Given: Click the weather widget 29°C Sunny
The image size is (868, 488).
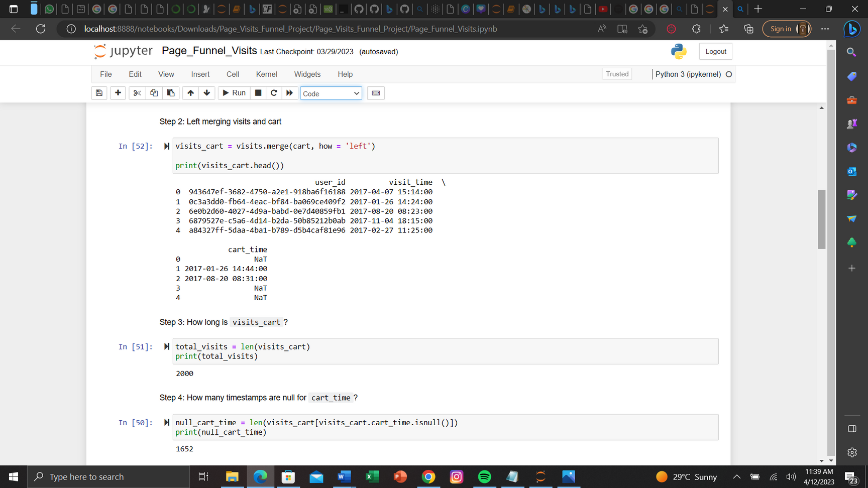Looking at the screenshot, I should (687, 476).
